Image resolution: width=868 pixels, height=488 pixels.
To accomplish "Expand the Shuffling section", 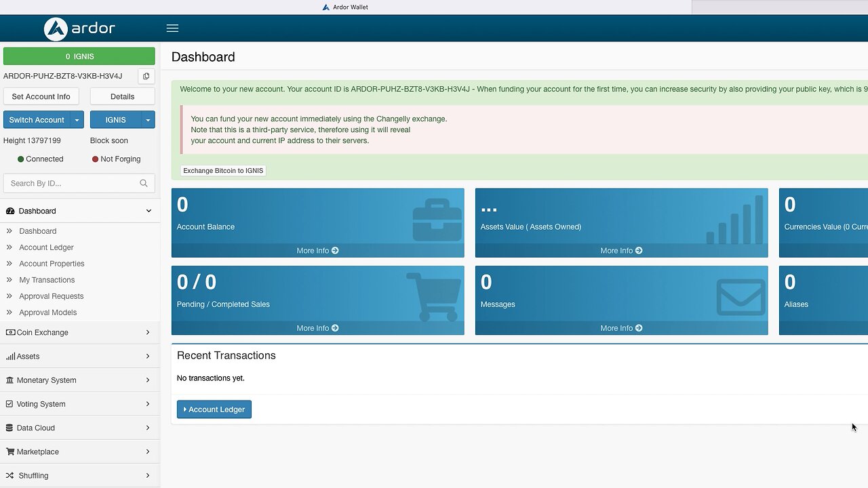I will point(148,475).
